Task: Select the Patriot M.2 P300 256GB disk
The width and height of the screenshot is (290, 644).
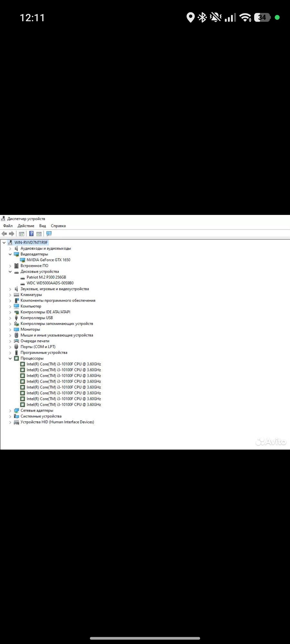Action: pyautogui.click(x=46, y=277)
